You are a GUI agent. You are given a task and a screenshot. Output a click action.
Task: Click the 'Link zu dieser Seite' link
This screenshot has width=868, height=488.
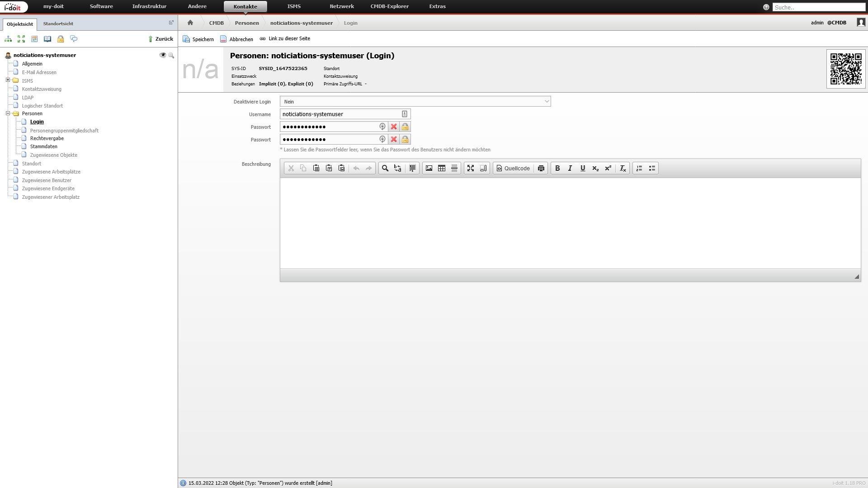290,38
